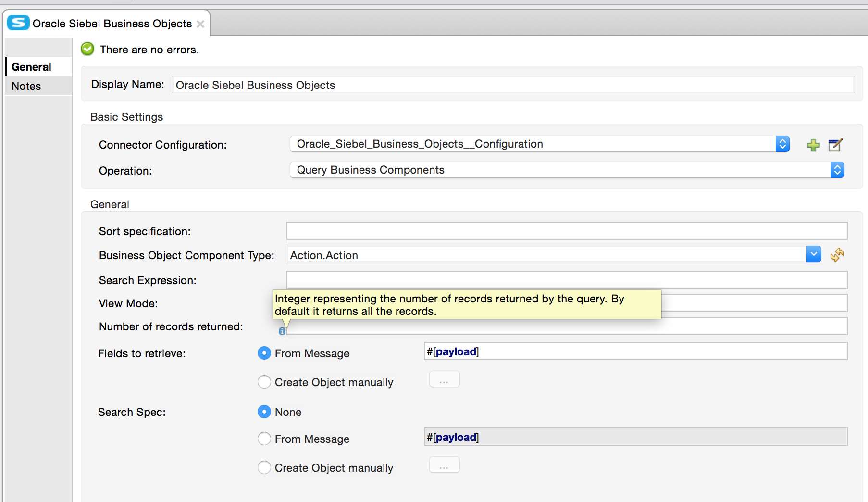This screenshot has width=868, height=502.
Task: Click the green plus add configuration icon
Action: coord(813,145)
